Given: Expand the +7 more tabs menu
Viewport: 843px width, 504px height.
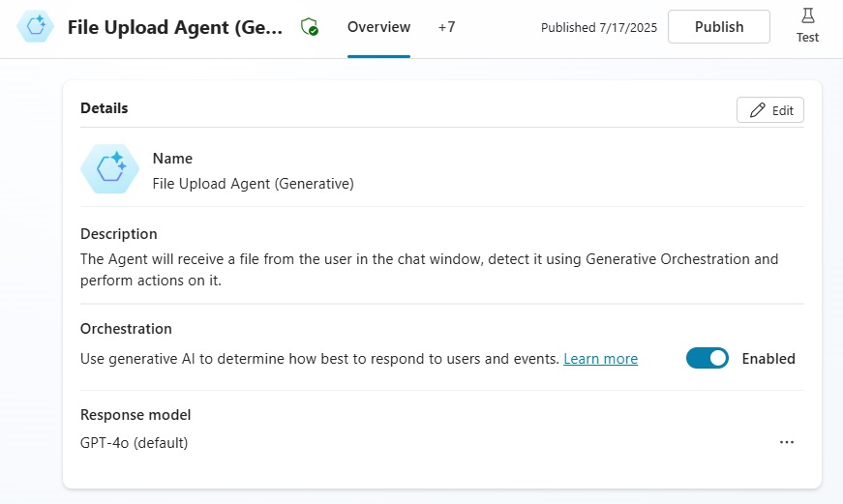Looking at the screenshot, I should pos(446,27).
